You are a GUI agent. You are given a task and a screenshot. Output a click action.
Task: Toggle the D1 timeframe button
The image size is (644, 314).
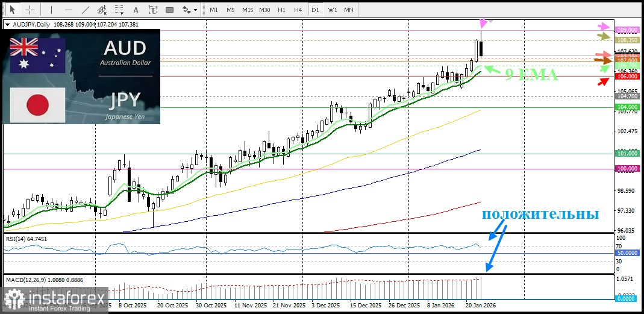pyautogui.click(x=315, y=10)
